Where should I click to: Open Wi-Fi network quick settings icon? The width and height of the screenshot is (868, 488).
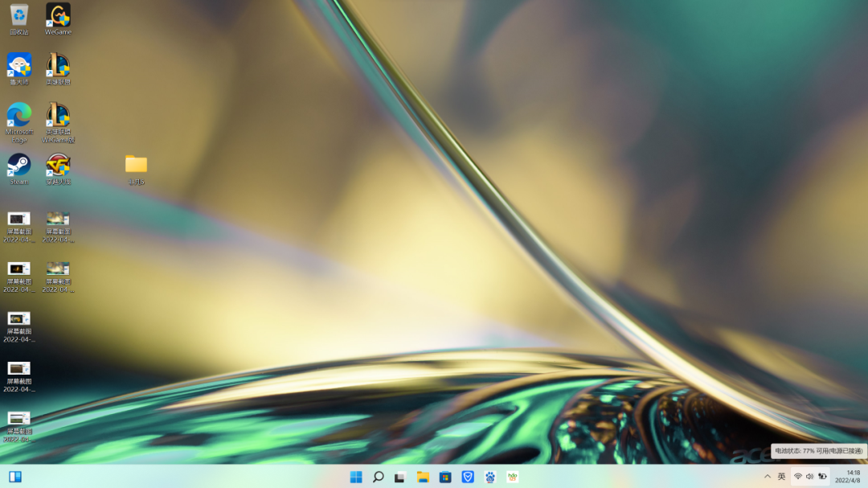click(x=798, y=477)
